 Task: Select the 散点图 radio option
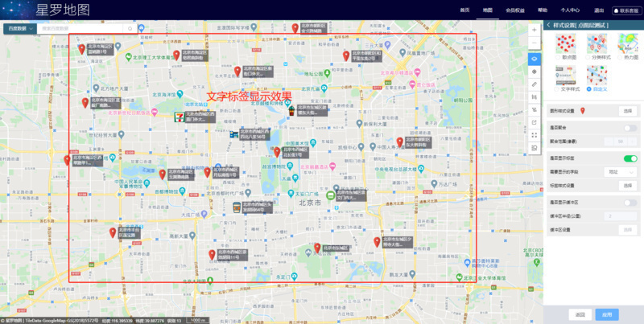(557, 57)
